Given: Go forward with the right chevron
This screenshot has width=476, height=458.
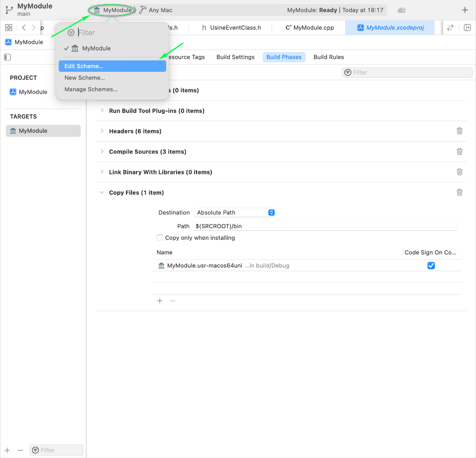Looking at the screenshot, I should point(34,28).
